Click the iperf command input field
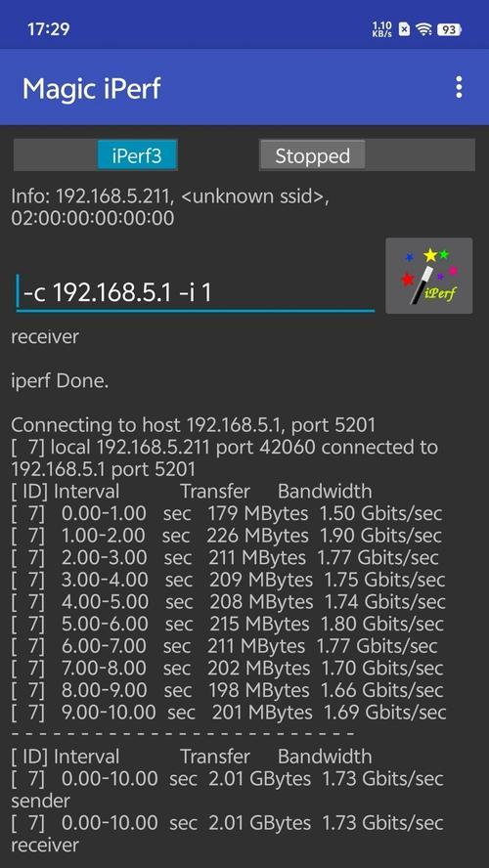The image size is (489, 868). pyautogui.click(x=196, y=292)
